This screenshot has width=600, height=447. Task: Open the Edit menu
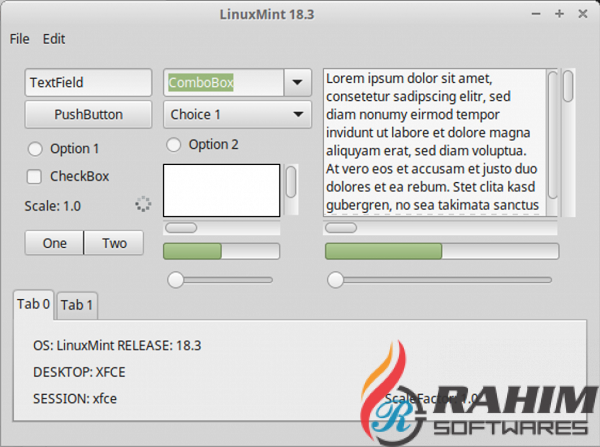click(54, 39)
